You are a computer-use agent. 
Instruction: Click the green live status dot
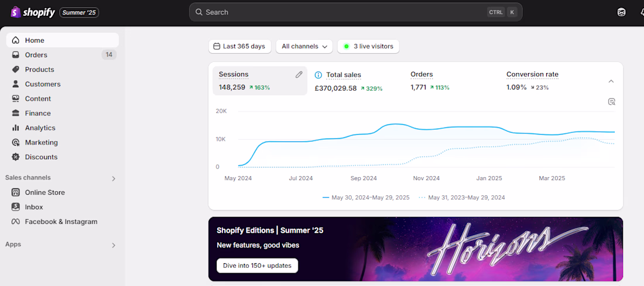[346, 46]
